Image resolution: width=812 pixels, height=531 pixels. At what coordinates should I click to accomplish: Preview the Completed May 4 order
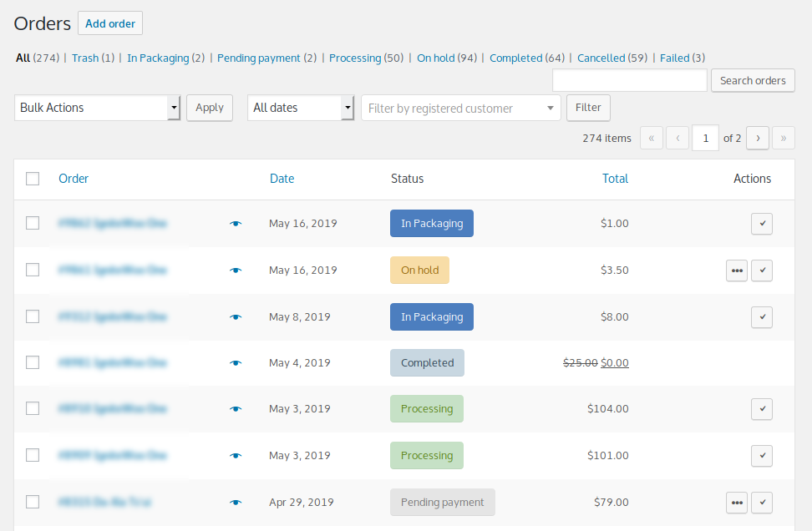(x=236, y=363)
